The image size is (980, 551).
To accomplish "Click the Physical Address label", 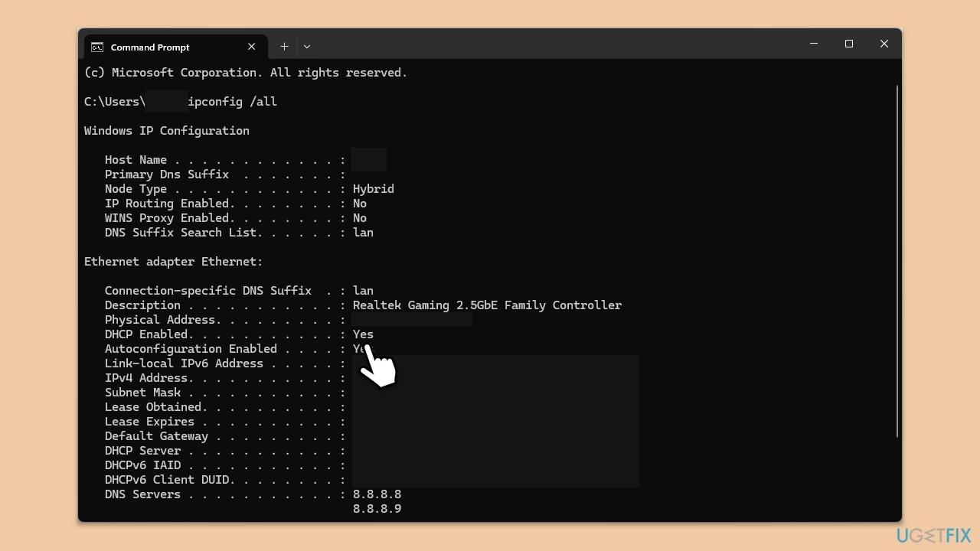I will click(x=160, y=320).
